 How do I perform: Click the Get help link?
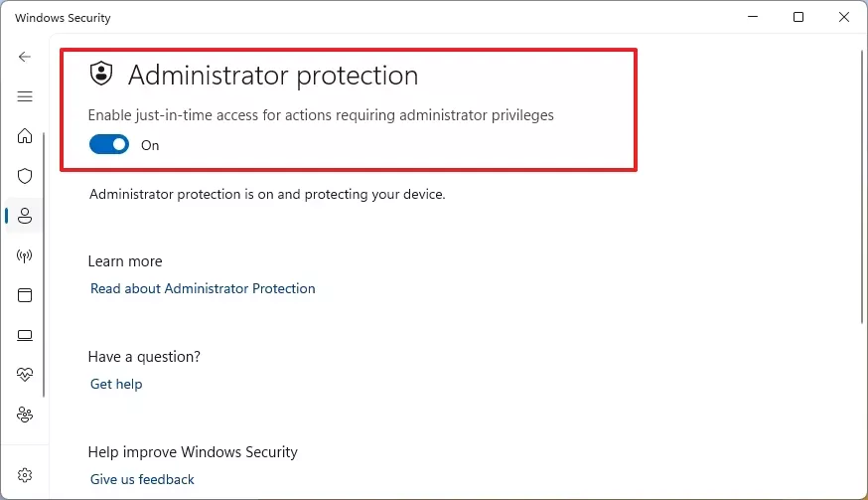click(116, 384)
